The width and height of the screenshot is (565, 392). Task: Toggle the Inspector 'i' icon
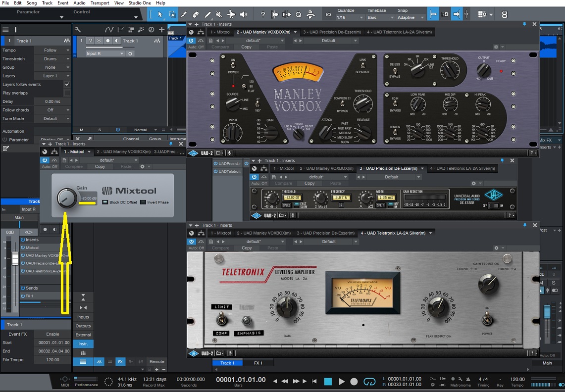(x=15, y=30)
